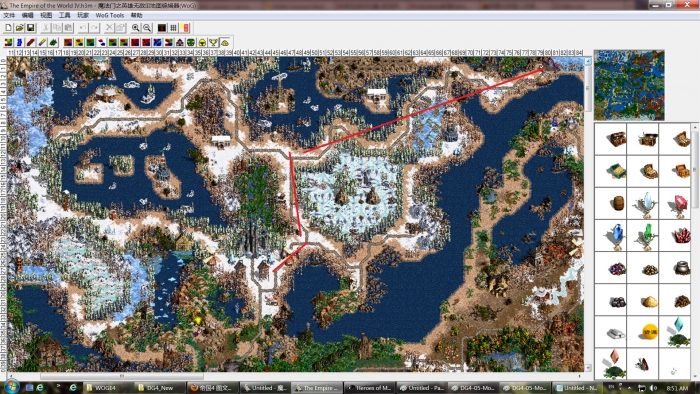Select the yellow eraser tool
The height and width of the screenshot is (394, 700).
coord(42,42)
